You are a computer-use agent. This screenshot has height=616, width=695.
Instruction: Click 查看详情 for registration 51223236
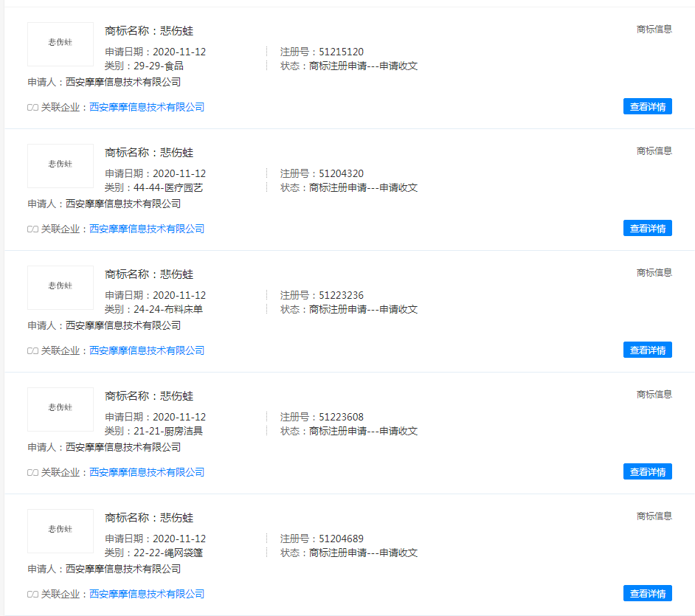[x=647, y=350]
